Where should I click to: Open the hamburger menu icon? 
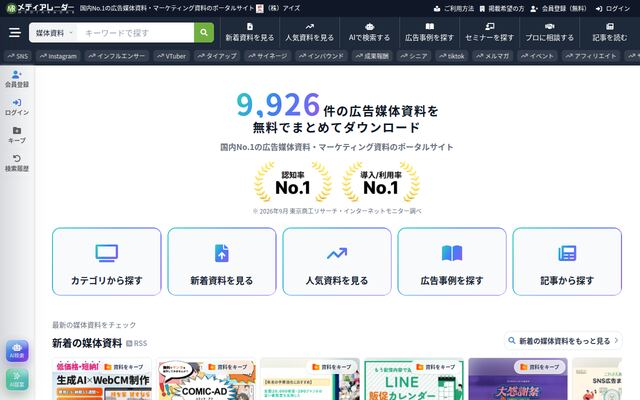click(15, 32)
